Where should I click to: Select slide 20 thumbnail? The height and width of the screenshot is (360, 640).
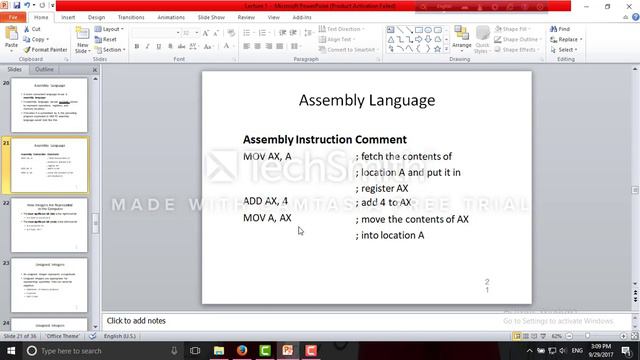[49, 105]
